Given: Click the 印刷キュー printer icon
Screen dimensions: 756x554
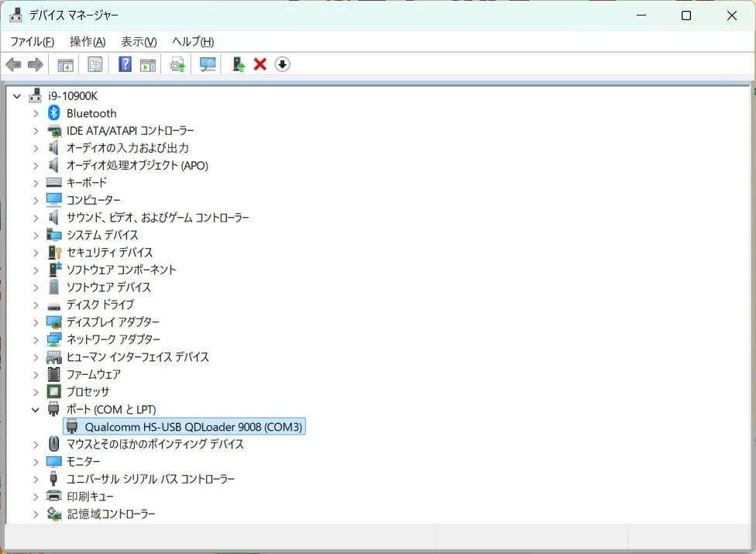Looking at the screenshot, I should point(54,496).
